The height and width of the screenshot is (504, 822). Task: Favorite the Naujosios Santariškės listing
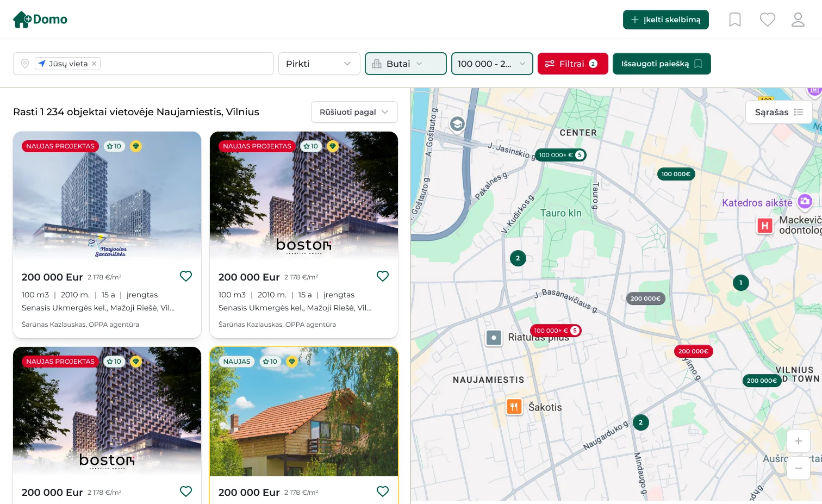click(186, 276)
